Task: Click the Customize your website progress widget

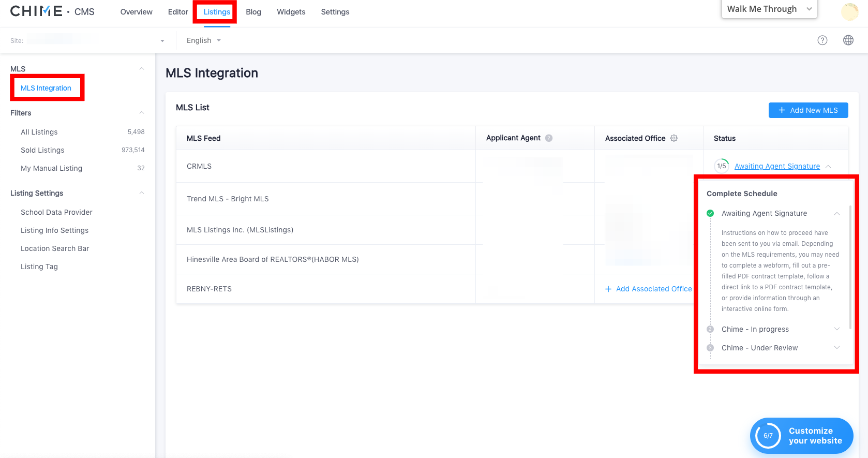Action: click(801, 436)
